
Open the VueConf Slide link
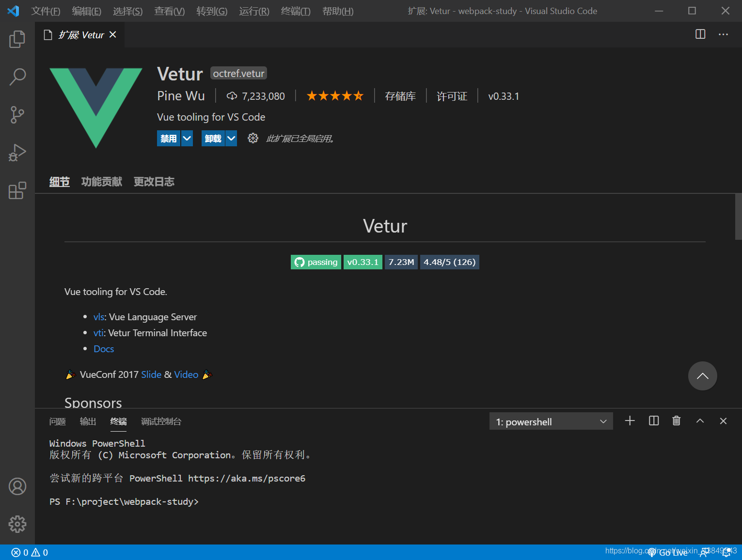pyautogui.click(x=151, y=374)
